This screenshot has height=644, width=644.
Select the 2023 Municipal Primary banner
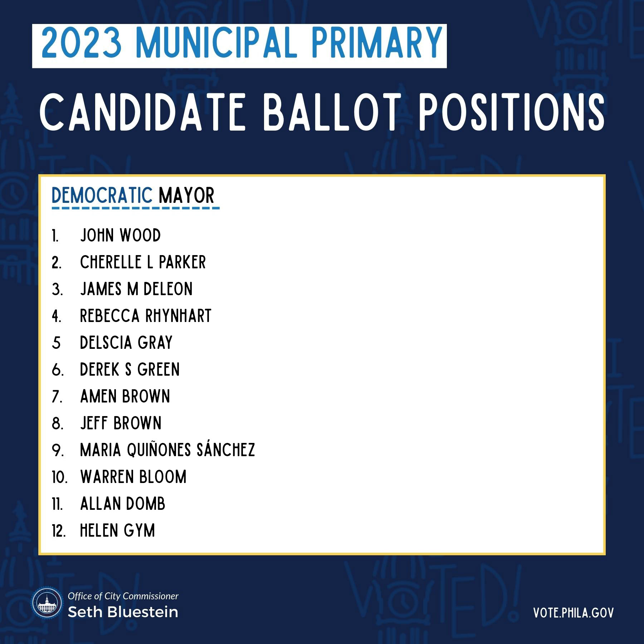coord(239,46)
